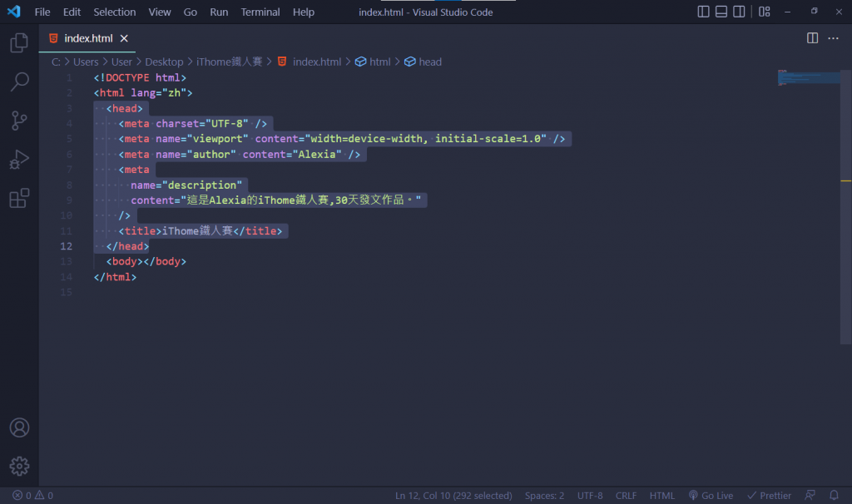Screen dimensions: 852x504
Task: Close the index.html tab
Action: (x=124, y=38)
